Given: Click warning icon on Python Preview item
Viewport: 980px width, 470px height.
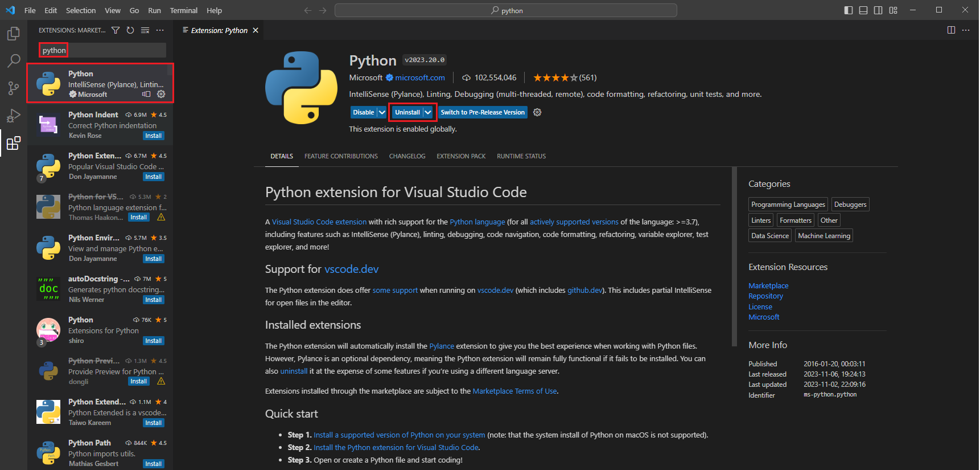Looking at the screenshot, I should tap(161, 381).
